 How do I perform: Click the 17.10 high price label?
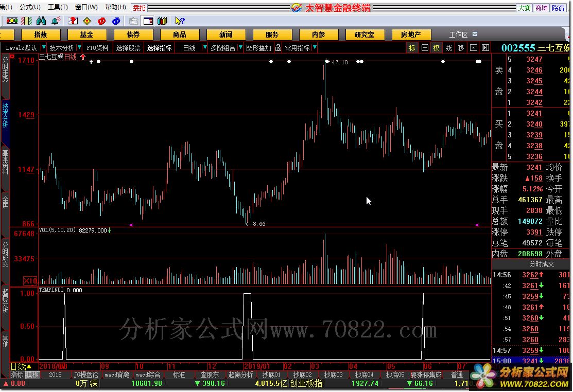coord(339,62)
